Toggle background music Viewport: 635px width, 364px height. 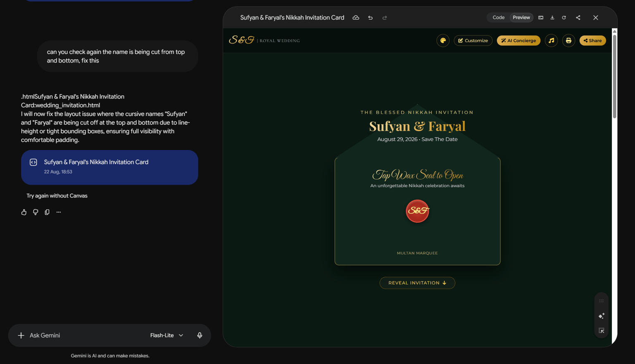tap(551, 40)
